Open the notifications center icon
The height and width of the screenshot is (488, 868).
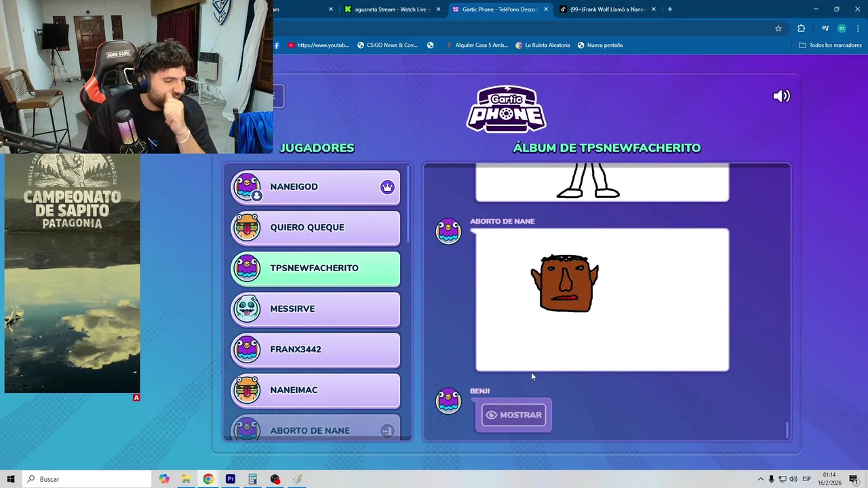(853, 479)
